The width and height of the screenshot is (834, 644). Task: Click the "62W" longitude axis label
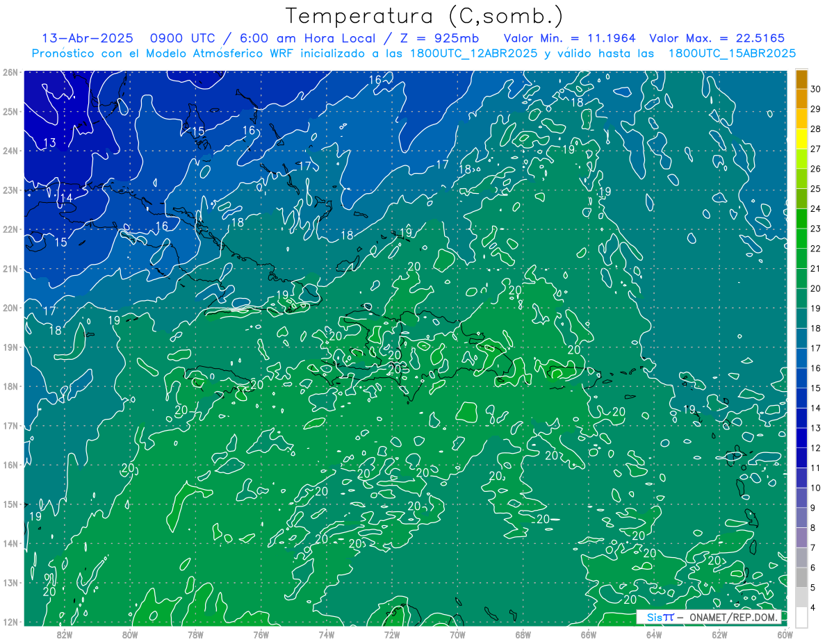tap(719, 634)
